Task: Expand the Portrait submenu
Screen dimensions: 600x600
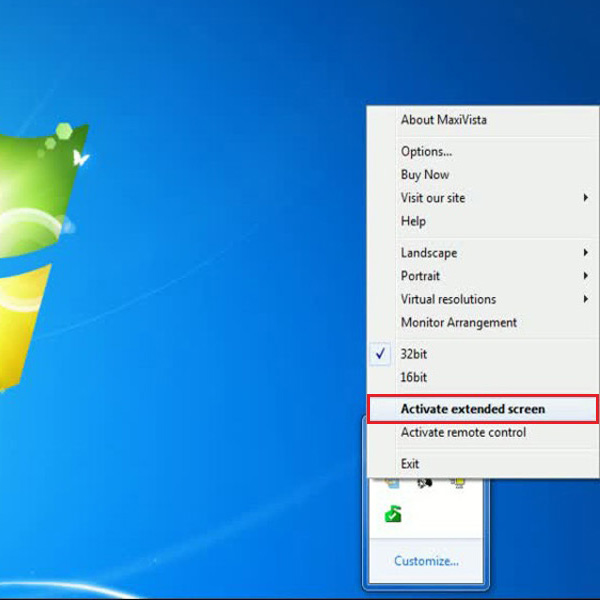Action: 483,276
